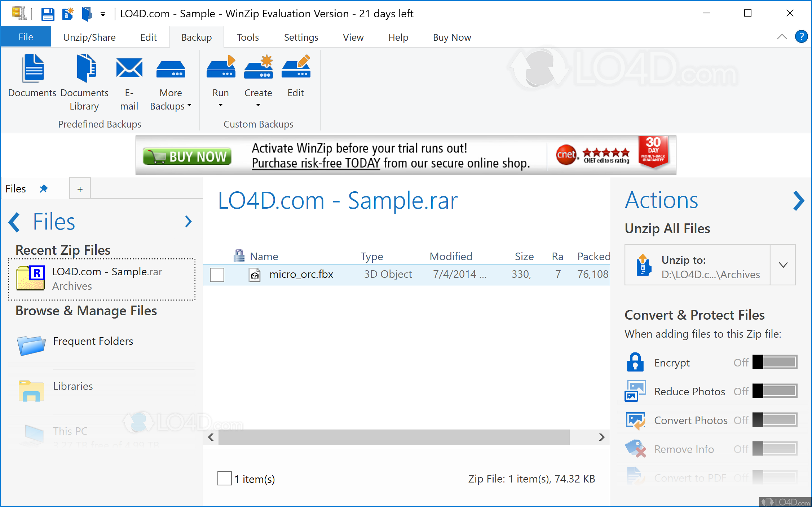
Task: Turn on Reduce Photos
Action: tap(774, 391)
